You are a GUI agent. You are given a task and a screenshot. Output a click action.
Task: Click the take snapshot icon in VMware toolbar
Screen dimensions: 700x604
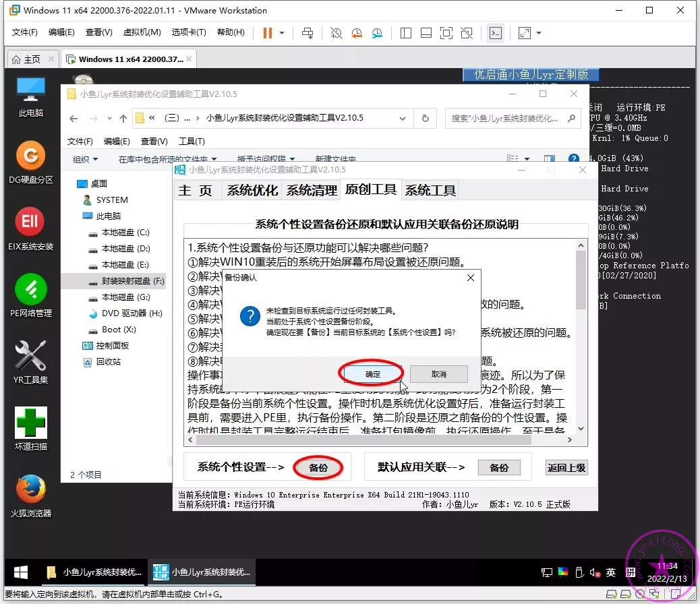[337, 33]
